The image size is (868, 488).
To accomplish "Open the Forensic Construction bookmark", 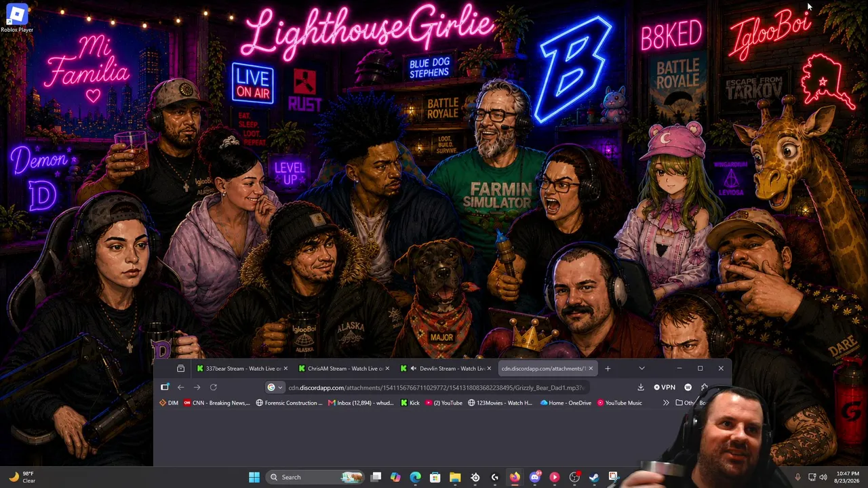I will click(x=289, y=403).
